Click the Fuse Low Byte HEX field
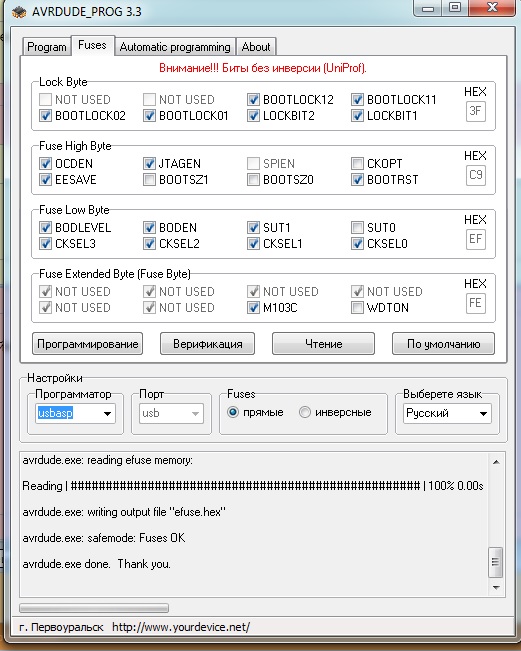 click(476, 239)
